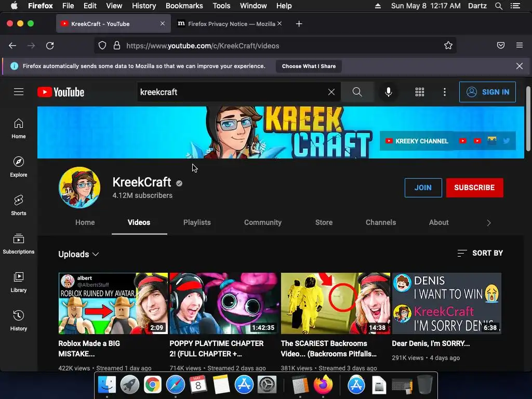Open YouTube settings three-dot menu
This screenshot has width=532, height=399.
point(445,92)
